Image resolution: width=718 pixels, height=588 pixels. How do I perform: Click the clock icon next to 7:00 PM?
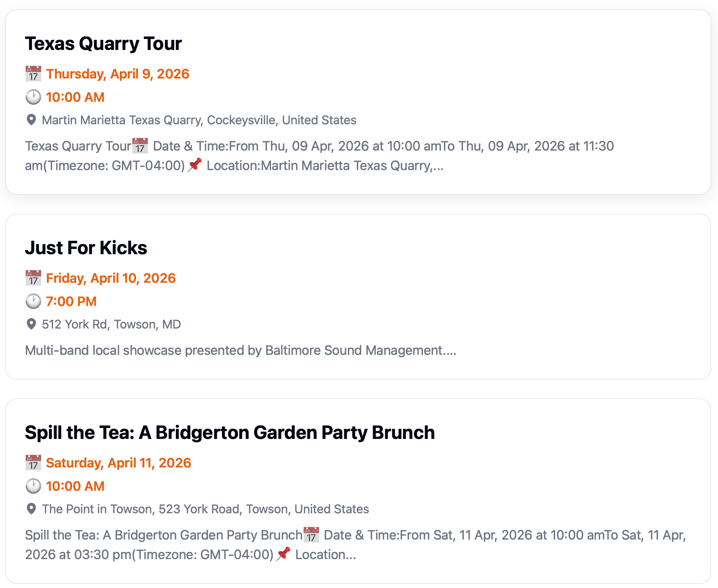click(x=33, y=302)
